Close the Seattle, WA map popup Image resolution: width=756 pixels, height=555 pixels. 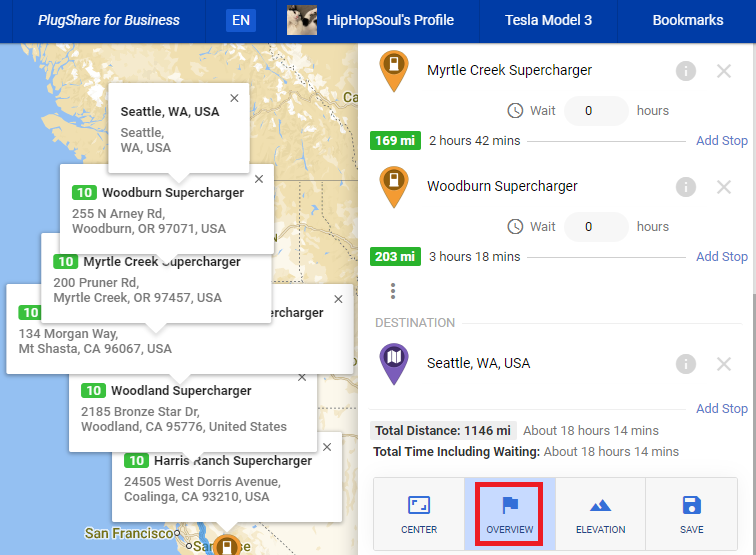[x=234, y=98]
